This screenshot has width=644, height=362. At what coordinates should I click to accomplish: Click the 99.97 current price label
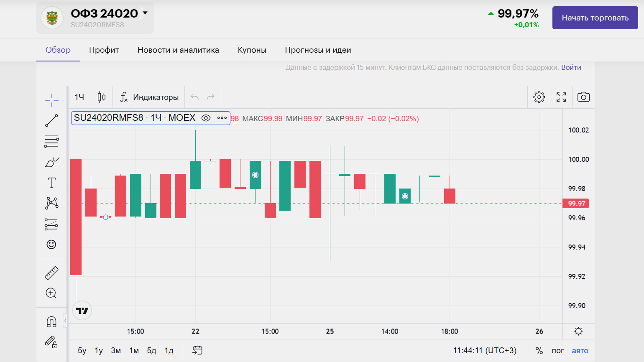(576, 204)
